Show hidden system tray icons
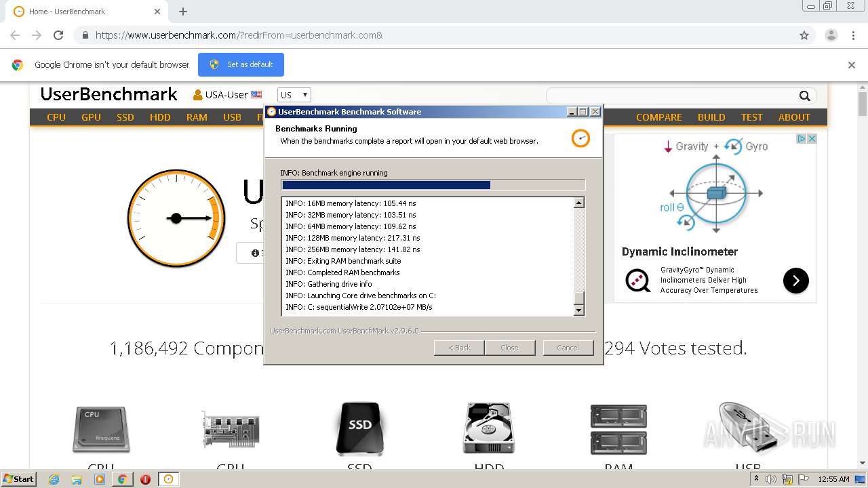The height and width of the screenshot is (488, 868). [x=756, y=479]
